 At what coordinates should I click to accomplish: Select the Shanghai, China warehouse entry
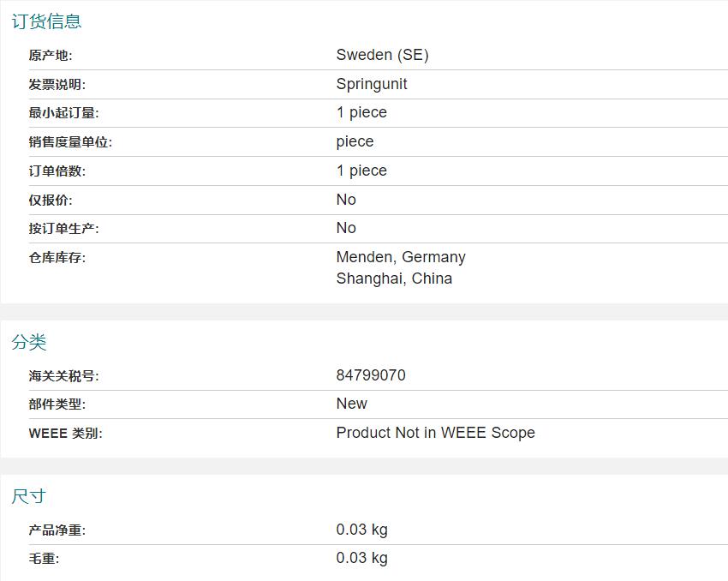pyautogui.click(x=394, y=279)
